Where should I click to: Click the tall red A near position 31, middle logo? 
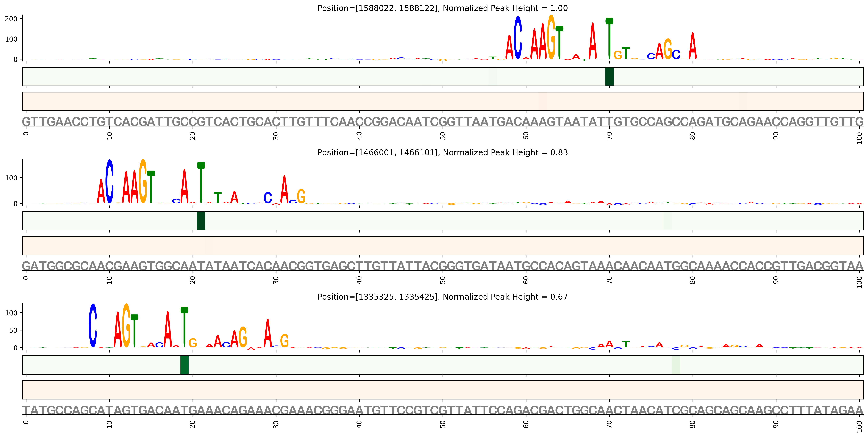(x=284, y=190)
